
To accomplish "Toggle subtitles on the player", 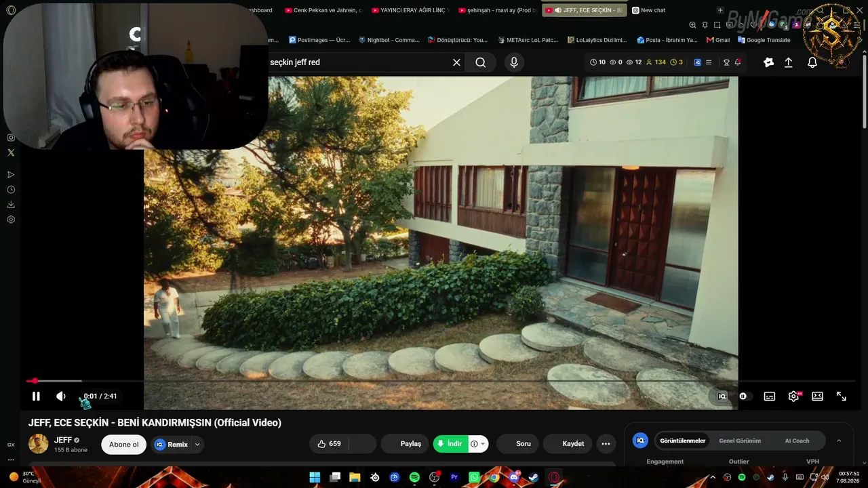I will [770, 396].
